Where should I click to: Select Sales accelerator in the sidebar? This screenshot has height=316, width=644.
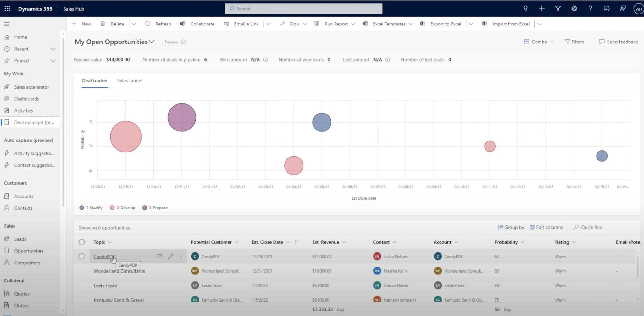coord(31,87)
